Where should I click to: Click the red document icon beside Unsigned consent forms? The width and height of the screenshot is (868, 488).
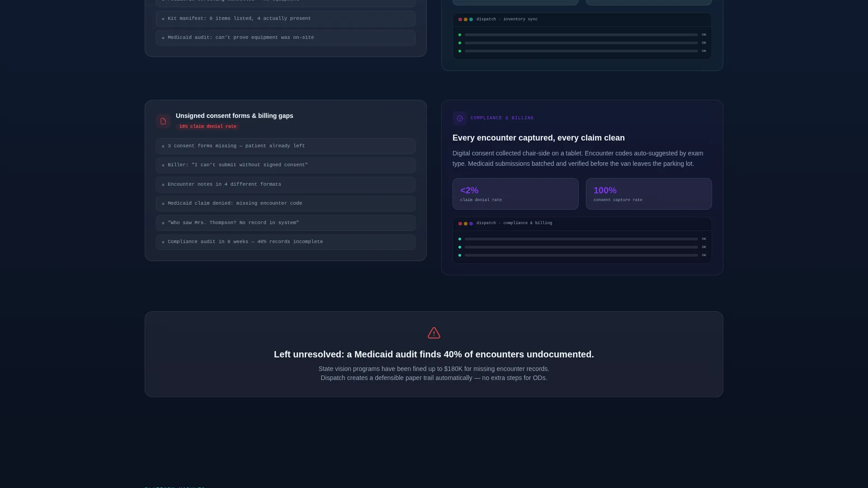coord(163,121)
